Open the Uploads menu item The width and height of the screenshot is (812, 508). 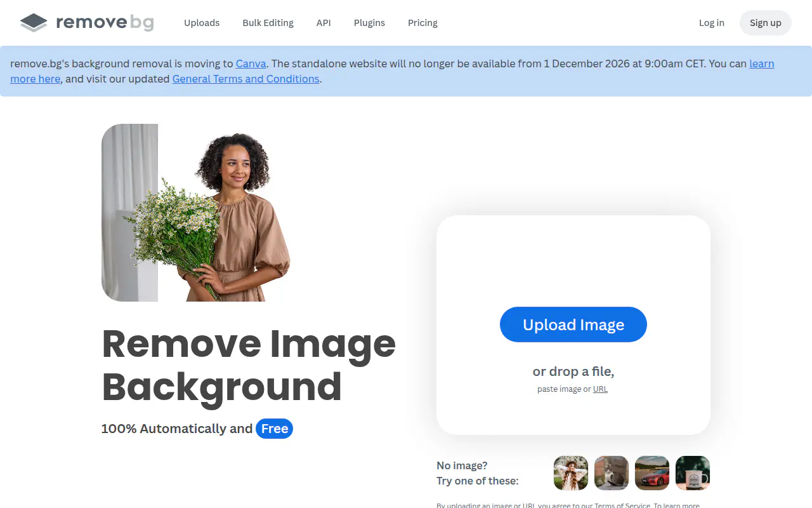(x=202, y=23)
